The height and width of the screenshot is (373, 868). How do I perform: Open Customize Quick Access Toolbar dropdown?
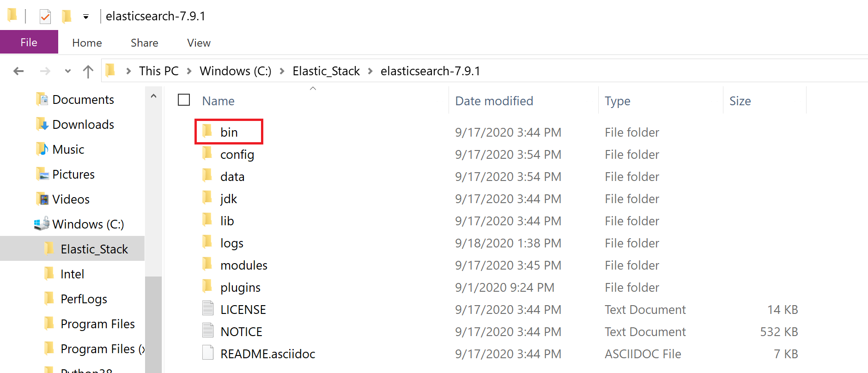point(85,17)
